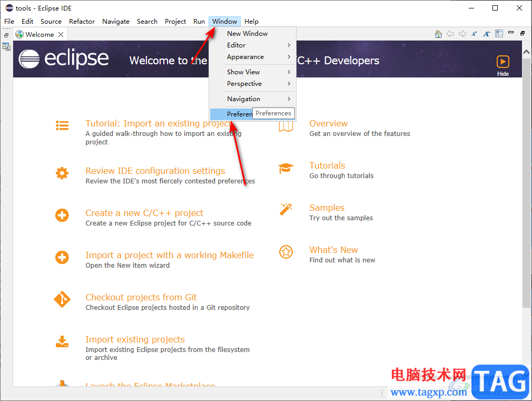This screenshot has height=401, width=532.
Task: Click the graduation cap Tutorials icon
Action: pos(285,168)
